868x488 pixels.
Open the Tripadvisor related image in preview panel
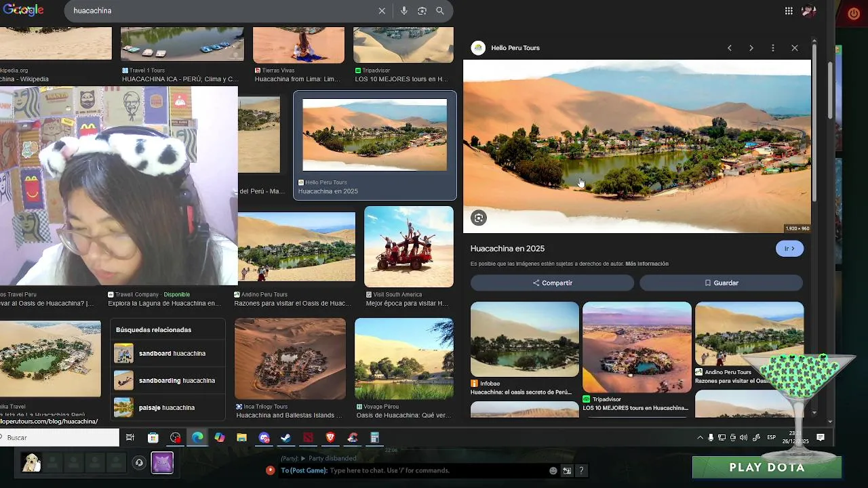(637, 347)
